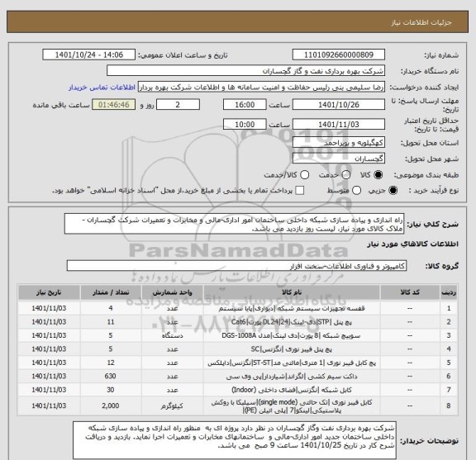Image resolution: width=476 pixels, height=460 pixels.
Task: Select row 5 fiber patch cord ST-ST item
Action: click(237, 363)
